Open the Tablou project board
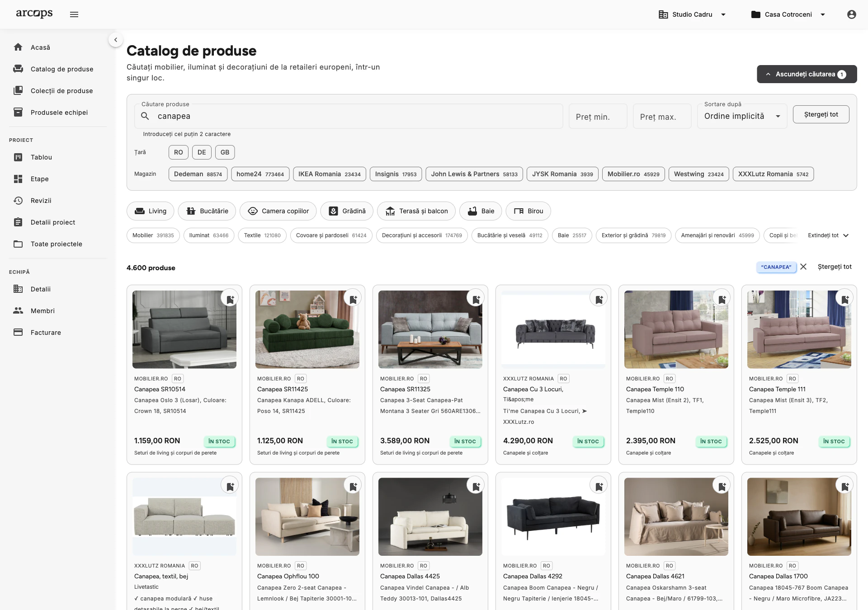Image resolution: width=868 pixels, height=610 pixels. [58, 157]
